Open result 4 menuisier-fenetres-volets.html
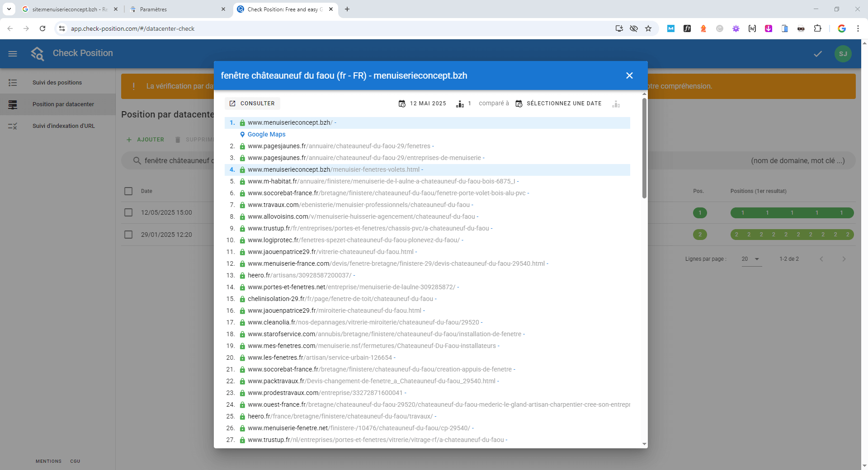Image resolution: width=868 pixels, height=470 pixels. pos(427,169)
